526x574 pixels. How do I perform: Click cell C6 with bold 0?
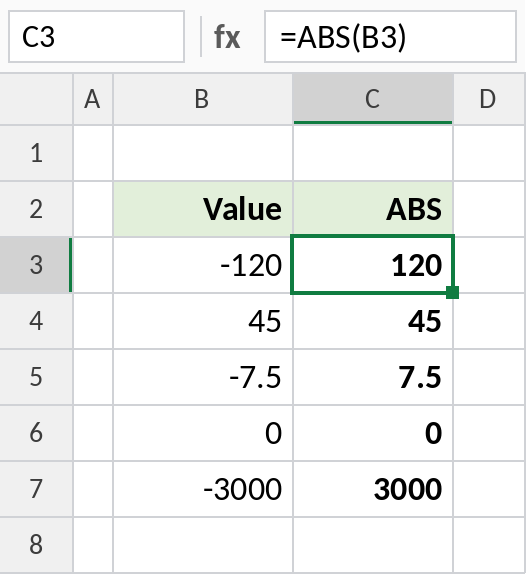(x=373, y=433)
